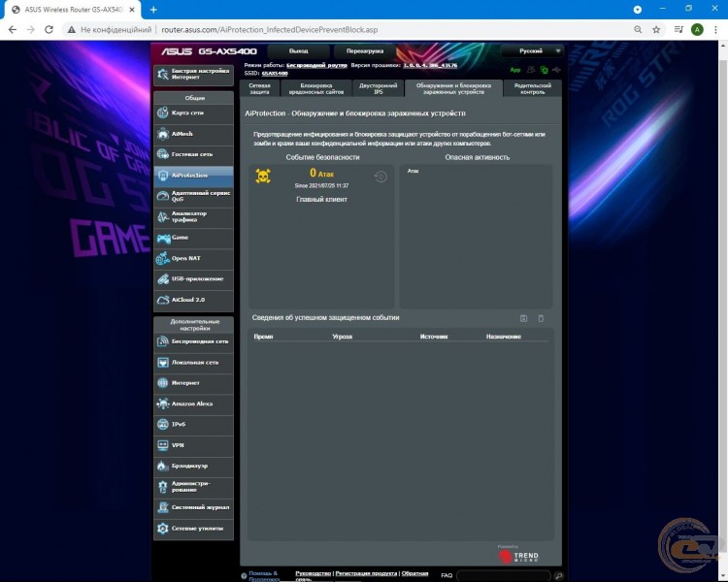Screen dimensions: 728x582
Task: Open Amazon Alexa settings
Action: [x=193, y=404]
